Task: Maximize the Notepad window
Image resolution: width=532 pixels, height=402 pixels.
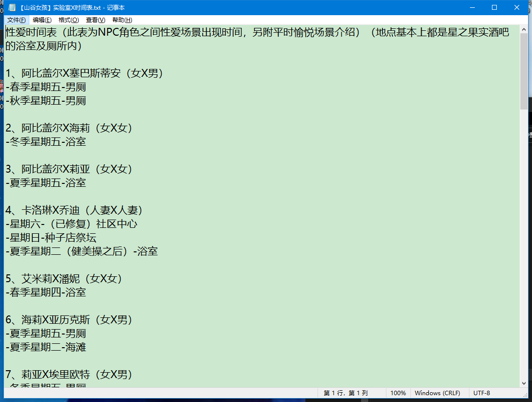Action: pos(494,7)
